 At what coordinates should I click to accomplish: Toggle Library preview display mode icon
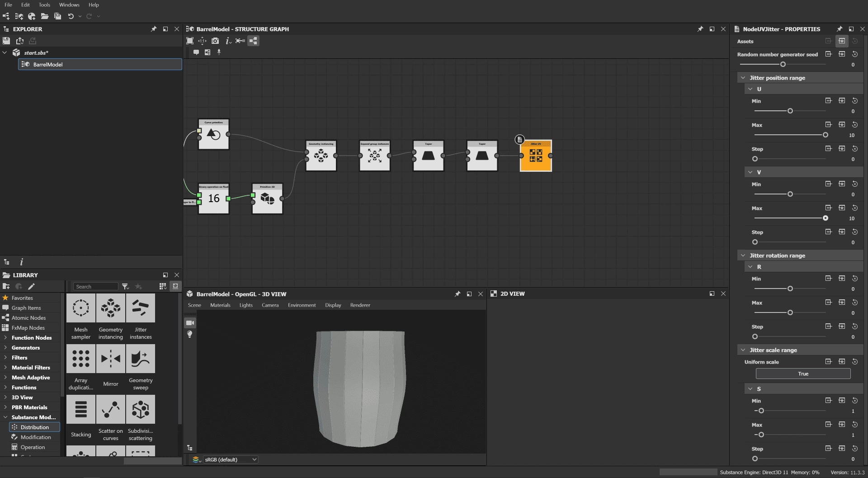[175, 286]
